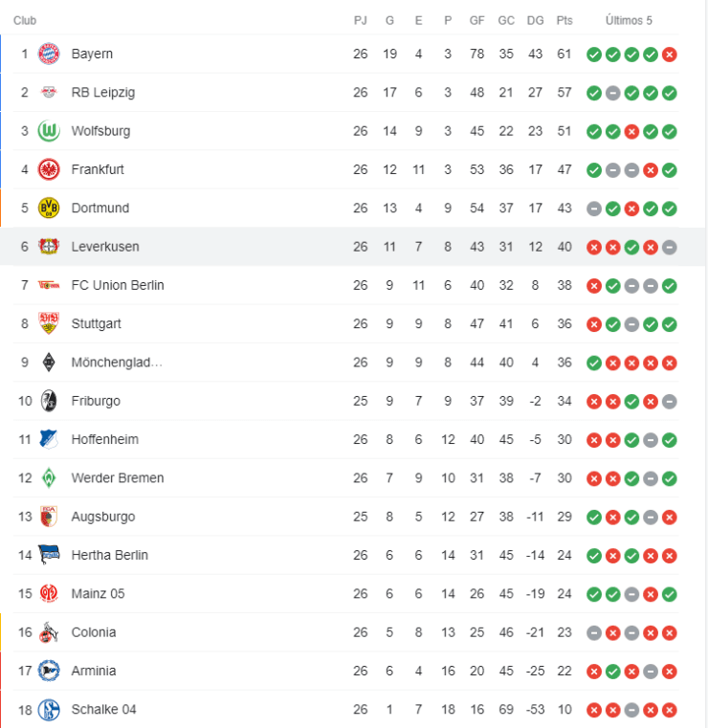Click Bayern's most recent red loss icon
This screenshot has height=728, width=708.
(670, 55)
